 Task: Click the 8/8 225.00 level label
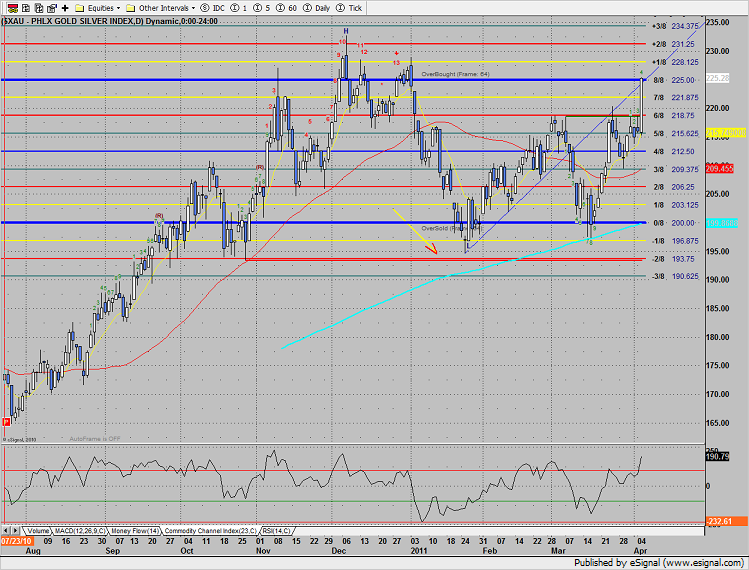[x=674, y=80]
